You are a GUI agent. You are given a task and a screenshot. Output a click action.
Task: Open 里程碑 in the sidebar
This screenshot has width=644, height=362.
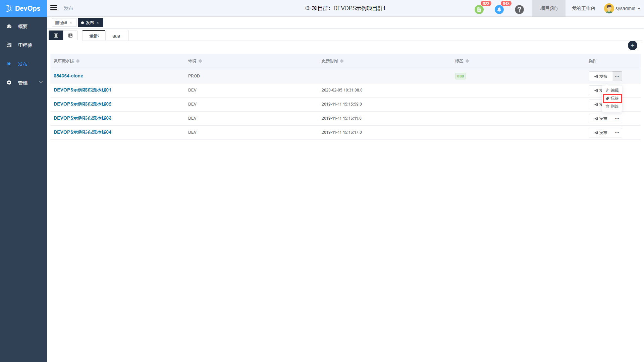pyautogui.click(x=23, y=45)
